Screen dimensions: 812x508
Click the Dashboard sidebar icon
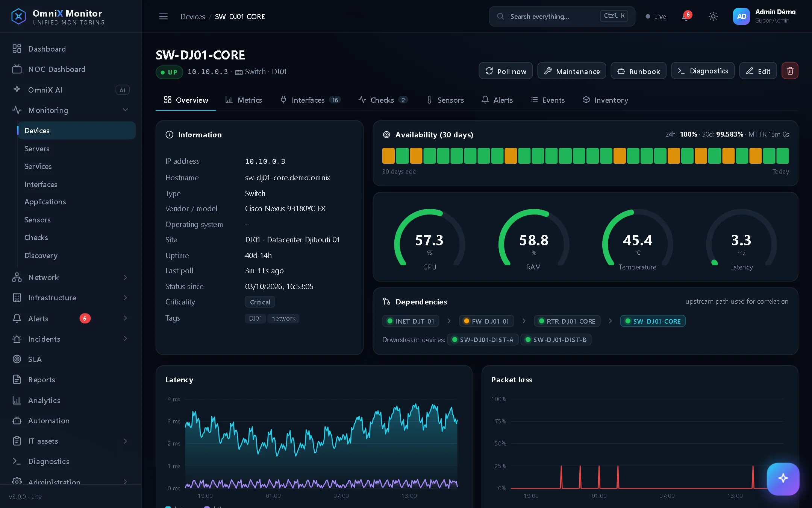17,49
